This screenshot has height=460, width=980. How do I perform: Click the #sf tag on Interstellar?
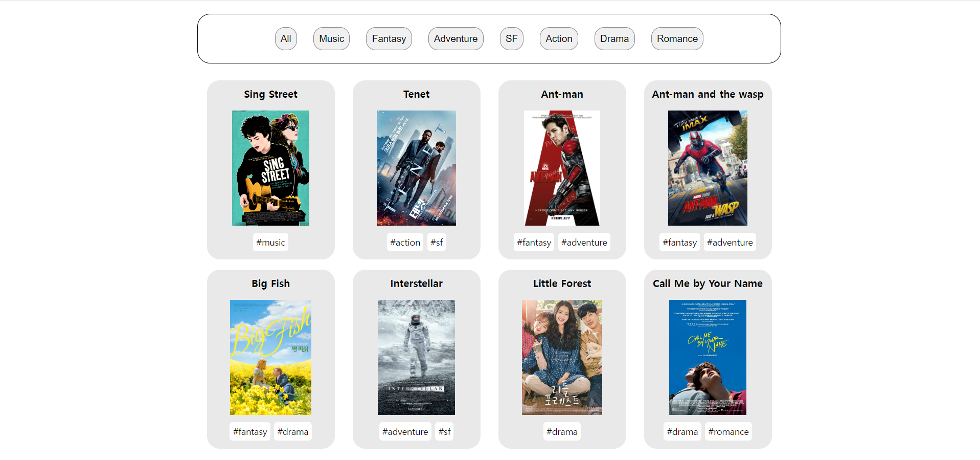444,431
